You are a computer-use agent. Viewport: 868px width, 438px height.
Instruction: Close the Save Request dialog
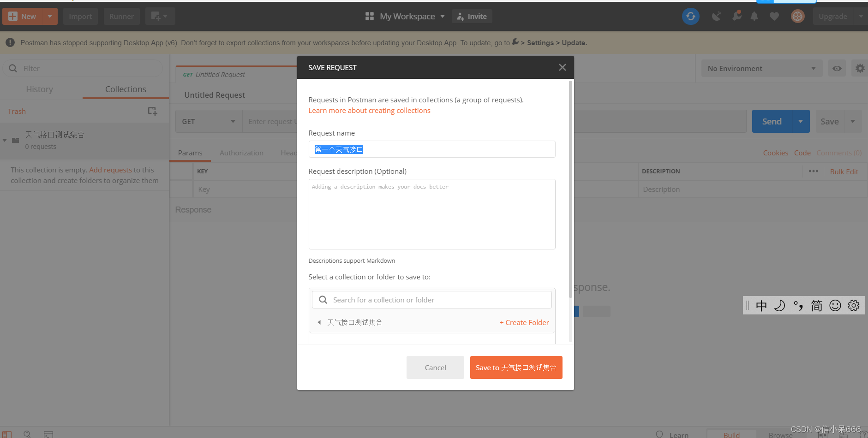[562, 67]
